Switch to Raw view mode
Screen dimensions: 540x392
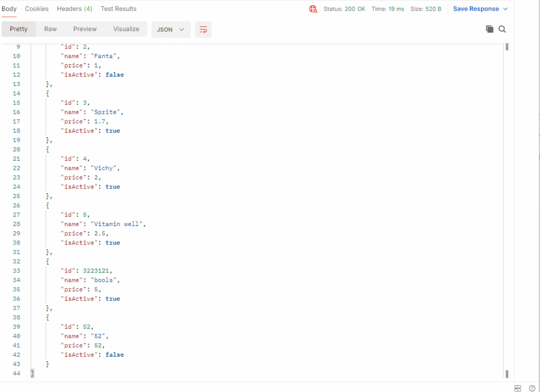tap(51, 30)
